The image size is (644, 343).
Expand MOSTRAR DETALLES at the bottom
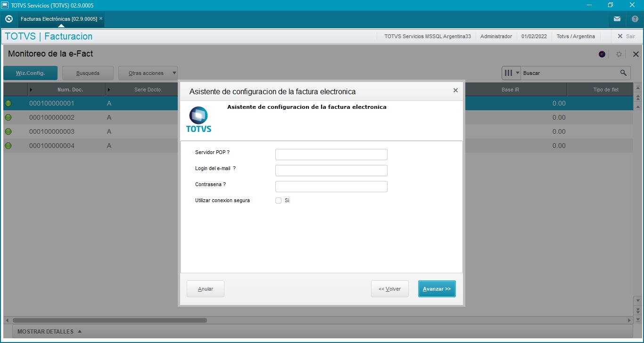[x=50, y=332]
